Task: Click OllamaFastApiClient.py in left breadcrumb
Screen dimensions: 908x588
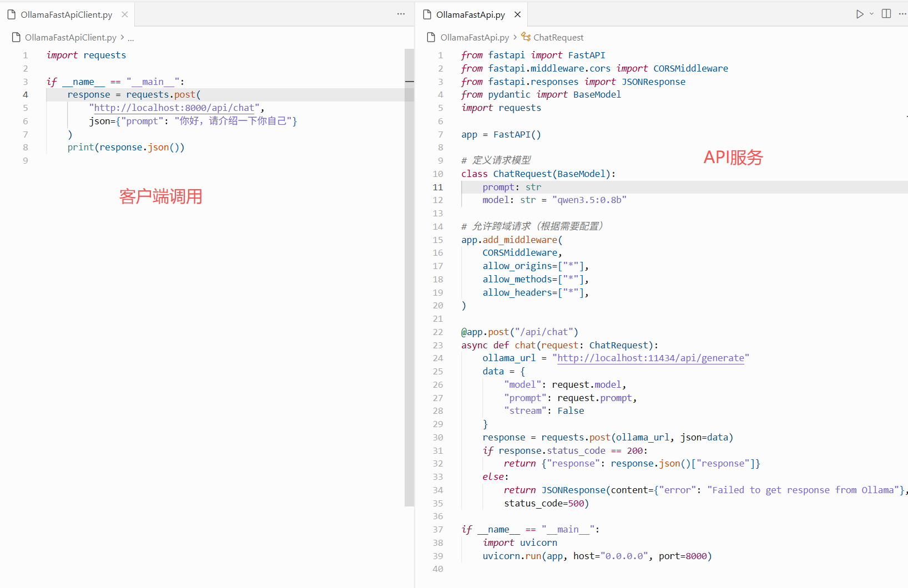Action: pyautogui.click(x=70, y=37)
